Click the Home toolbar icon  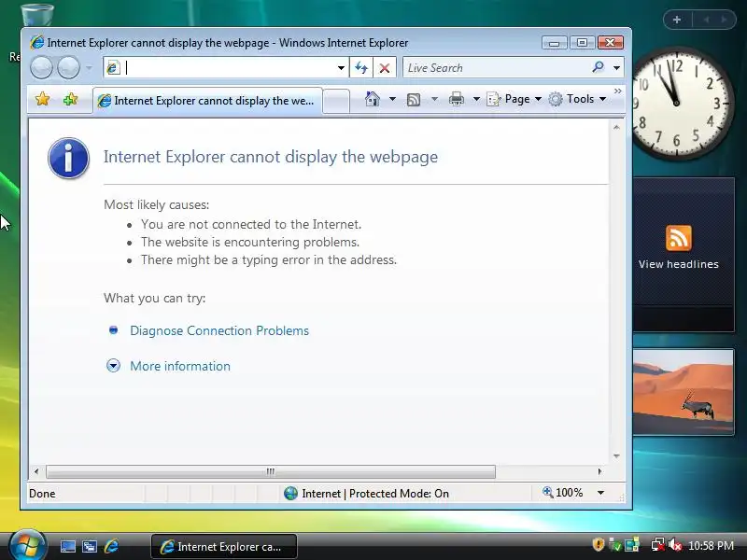click(x=372, y=99)
